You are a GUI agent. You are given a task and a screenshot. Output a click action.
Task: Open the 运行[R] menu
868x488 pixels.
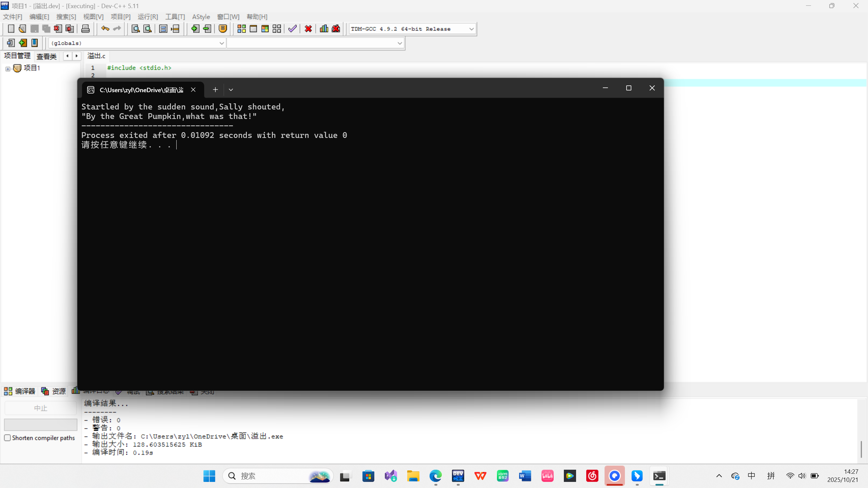(148, 17)
